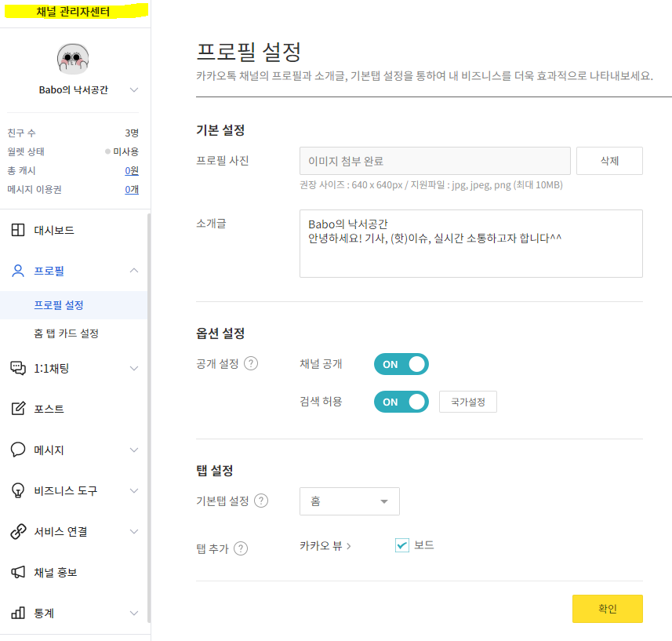
Task: Click inside the 소개글 text area
Action: (x=471, y=243)
